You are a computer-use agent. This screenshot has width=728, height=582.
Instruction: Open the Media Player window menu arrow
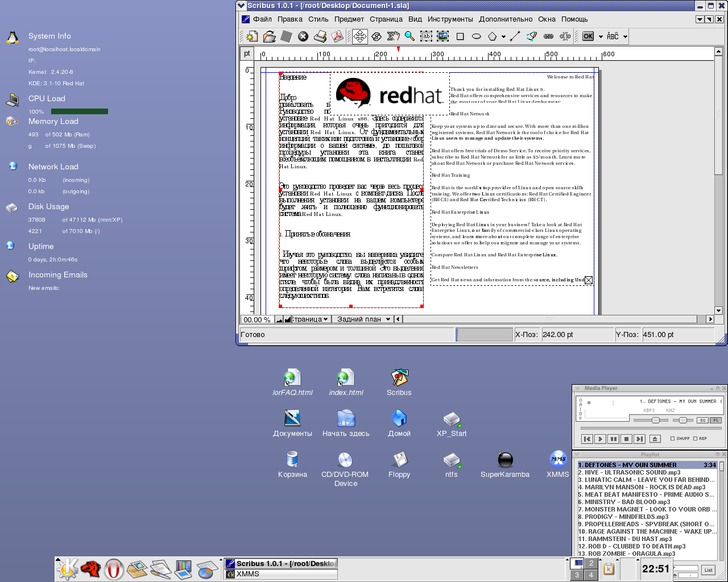coord(577,388)
